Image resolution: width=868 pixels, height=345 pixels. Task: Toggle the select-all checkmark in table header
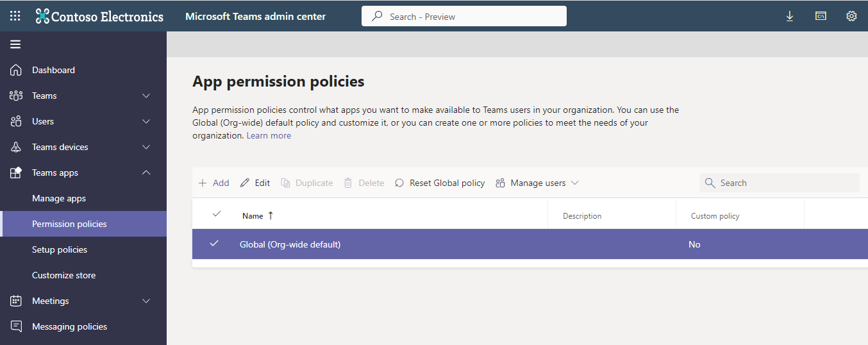coord(216,214)
